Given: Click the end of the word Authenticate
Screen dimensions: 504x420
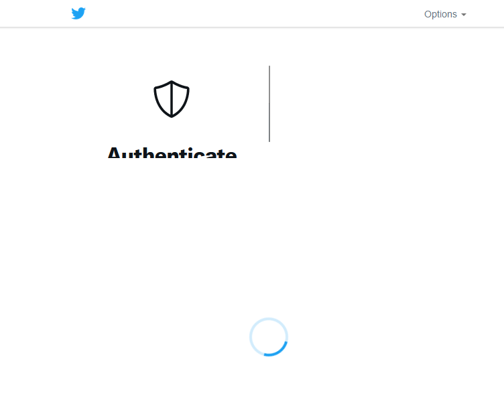Looking at the screenshot, I should click(231, 153).
